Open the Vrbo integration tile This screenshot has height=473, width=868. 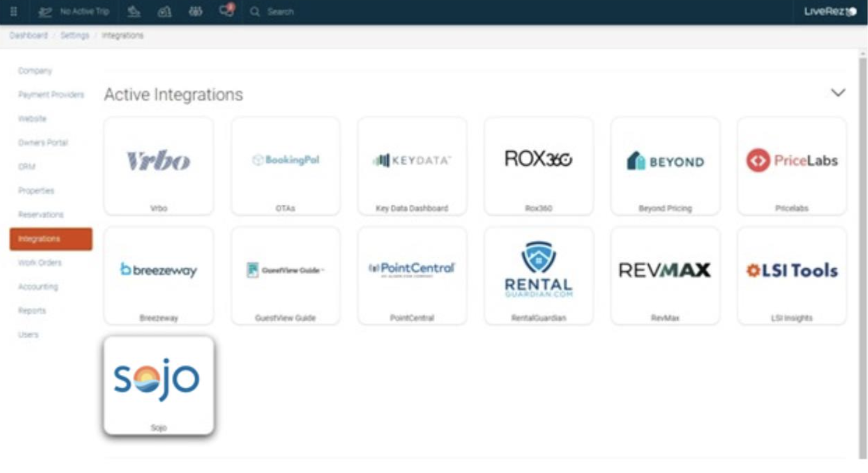[x=158, y=166]
